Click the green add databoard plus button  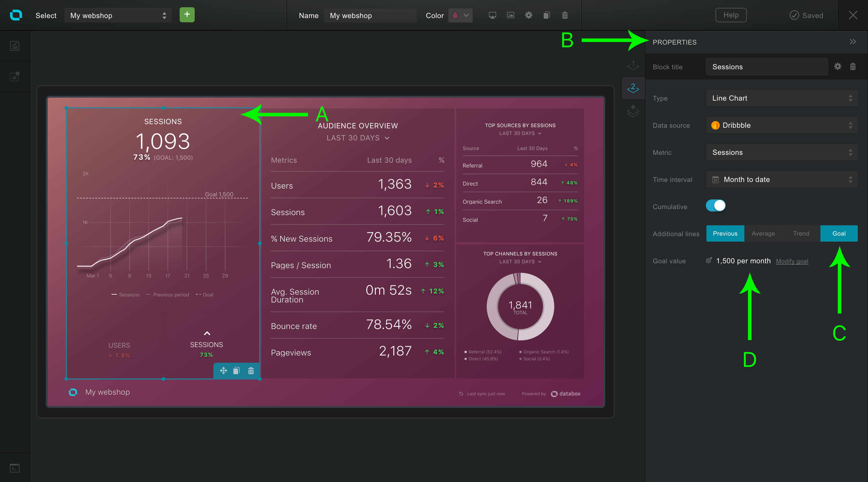[x=187, y=15]
